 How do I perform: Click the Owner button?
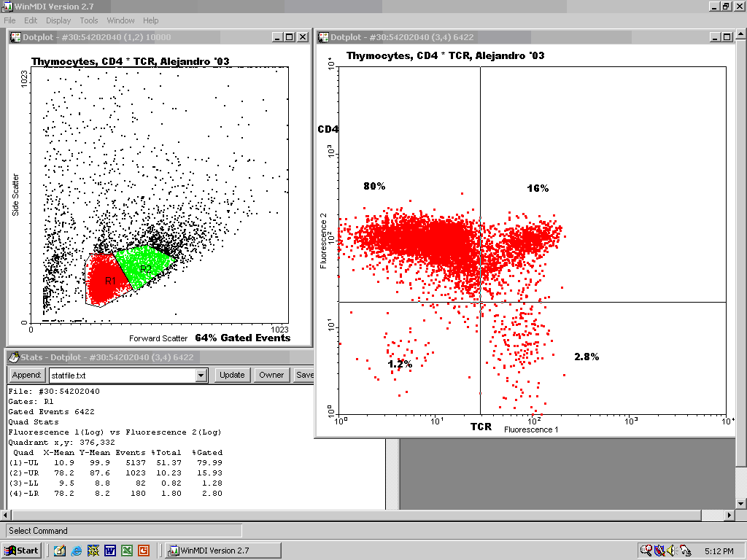click(x=271, y=375)
